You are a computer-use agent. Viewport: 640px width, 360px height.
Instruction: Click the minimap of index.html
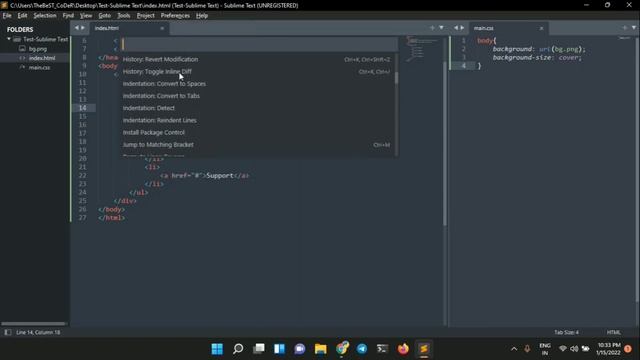click(421, 49)
